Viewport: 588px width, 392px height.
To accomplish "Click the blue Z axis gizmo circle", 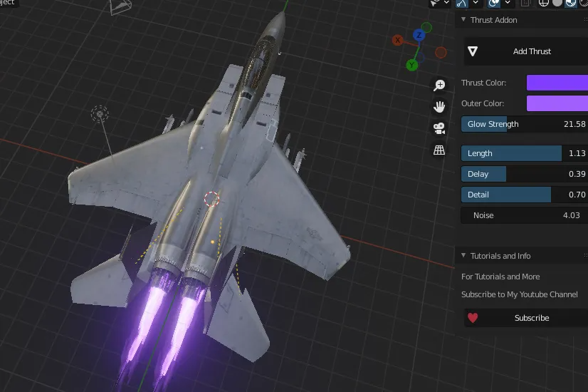I will [419, 36].
